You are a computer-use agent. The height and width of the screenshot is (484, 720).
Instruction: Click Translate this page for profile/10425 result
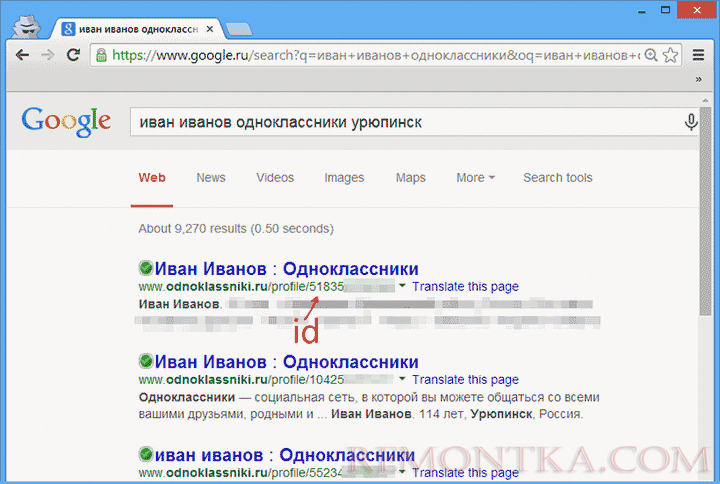465,380
